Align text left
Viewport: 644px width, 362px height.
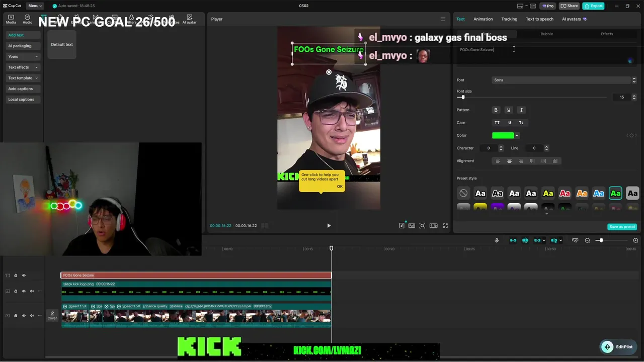498,161
